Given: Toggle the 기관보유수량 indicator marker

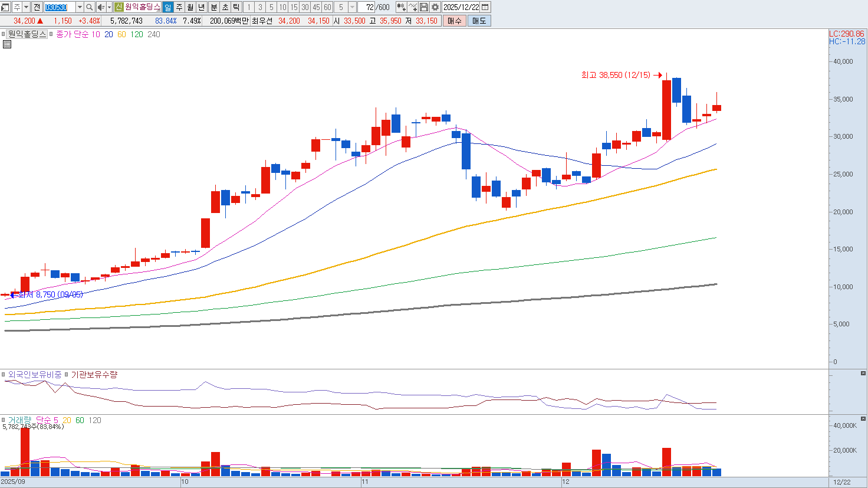Looking at the screenshot, I should click(x=67, y=375).
